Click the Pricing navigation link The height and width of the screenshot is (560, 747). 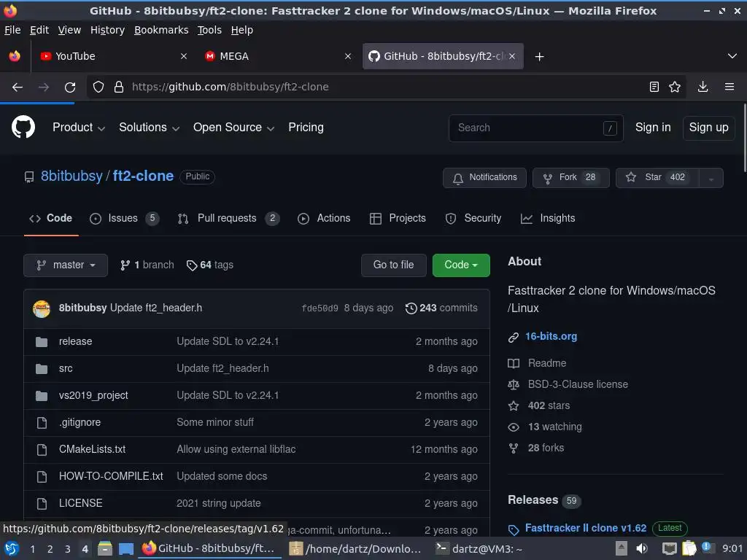pos(306,127)
